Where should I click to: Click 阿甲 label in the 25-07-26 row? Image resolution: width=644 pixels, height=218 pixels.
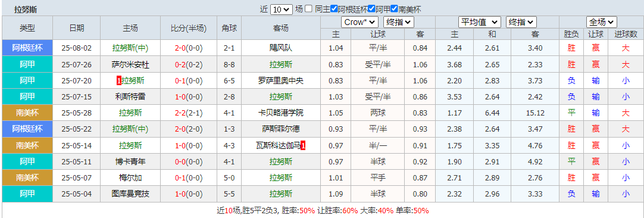pos(27,64)
